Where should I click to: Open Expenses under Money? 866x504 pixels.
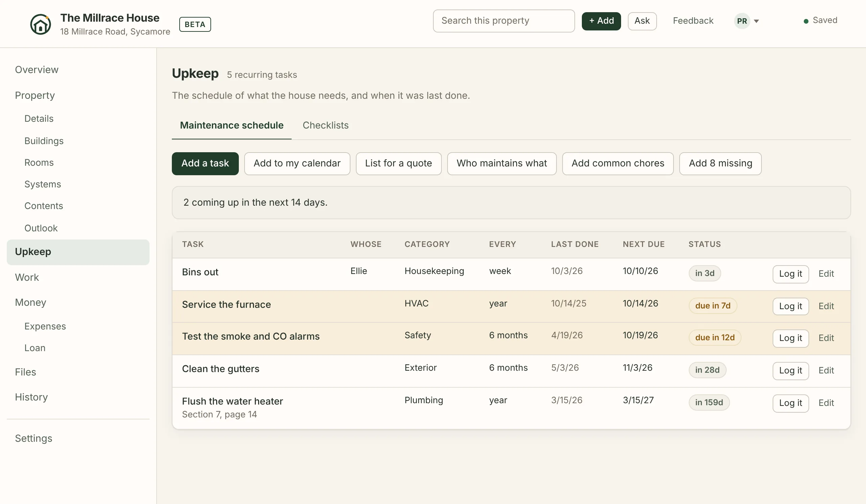pyautogui.click(x=45, y=326)
